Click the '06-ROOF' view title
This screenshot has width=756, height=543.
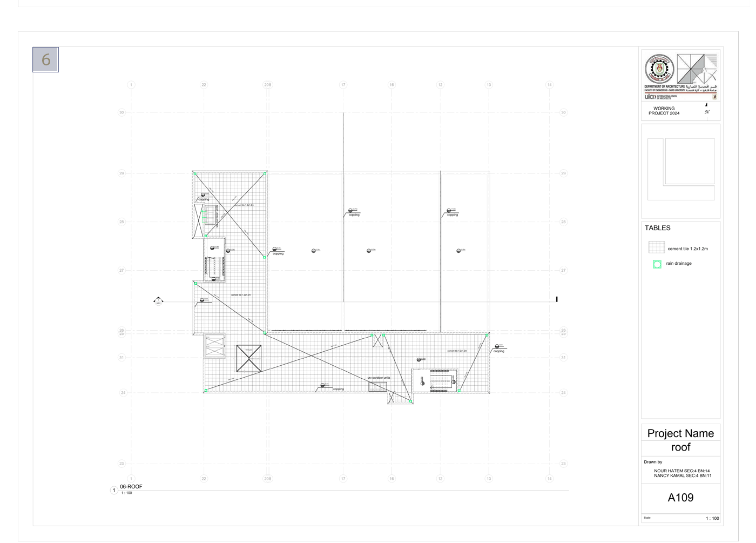[131, 487]
